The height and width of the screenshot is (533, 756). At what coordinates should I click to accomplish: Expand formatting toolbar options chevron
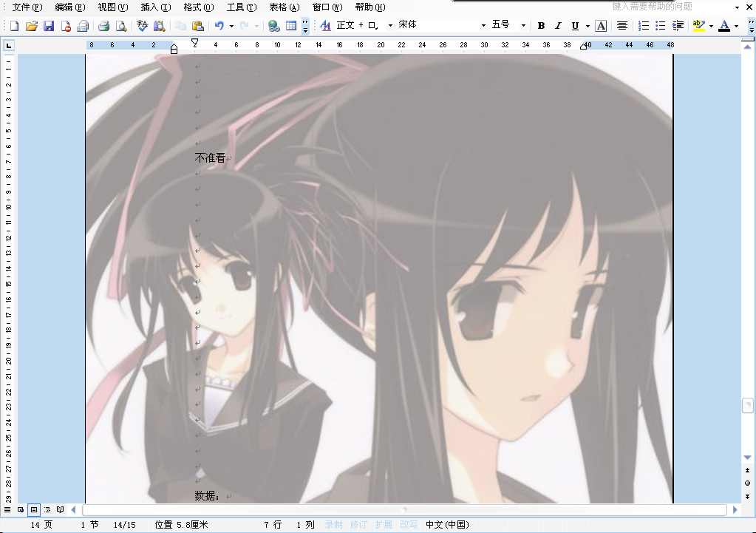(x=751, y=26)
